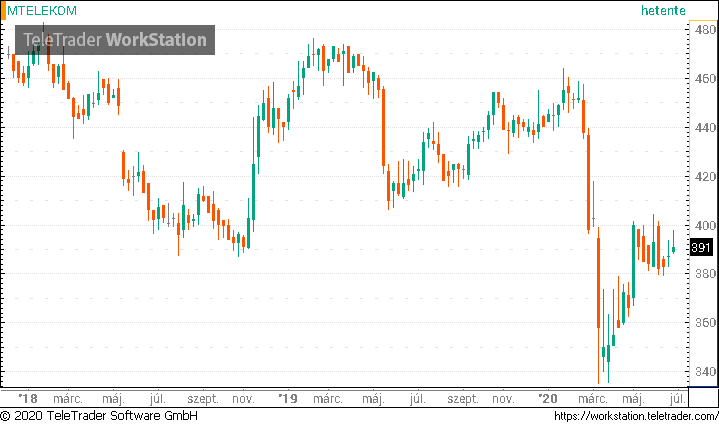Screen dimensions: 719x425
Task: Click the 400 price axis label
Action: [705, 225]
